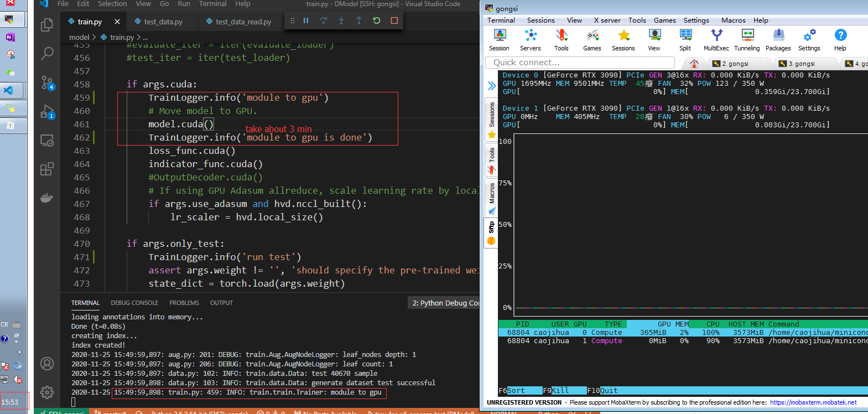Open Run and Debug view
This screenshot has height=414, width=868.
coord(47,112)
